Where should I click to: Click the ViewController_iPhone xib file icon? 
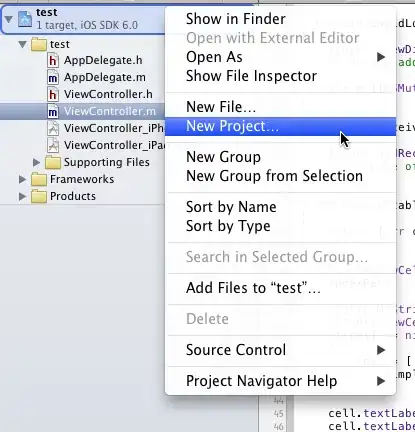53,129
